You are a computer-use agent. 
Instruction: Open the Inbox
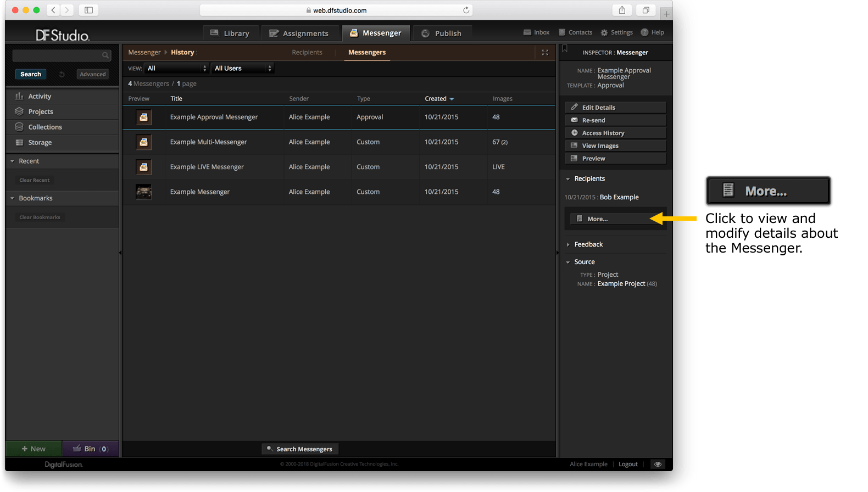tap(537, 32)
